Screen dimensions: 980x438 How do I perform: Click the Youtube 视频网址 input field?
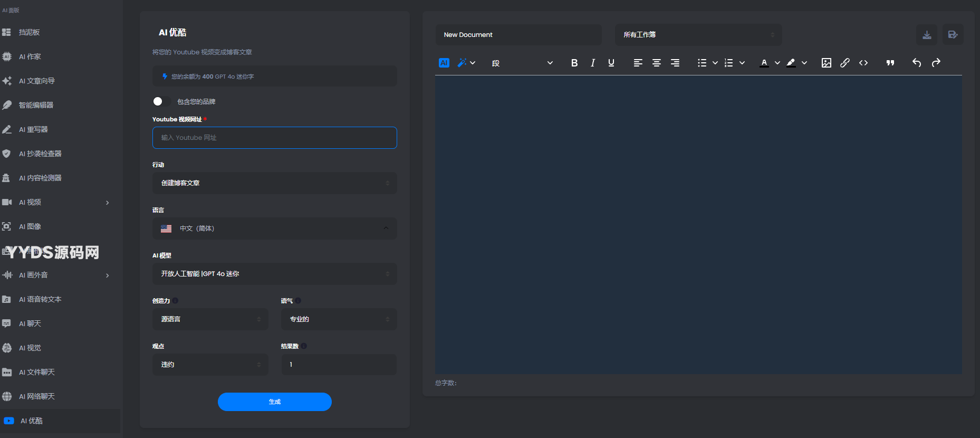[274, 138]
